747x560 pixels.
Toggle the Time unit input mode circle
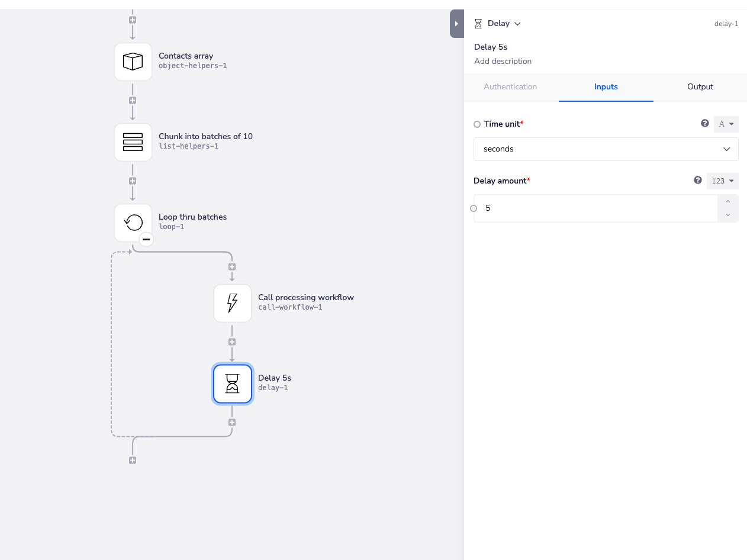tap(477, 124)
